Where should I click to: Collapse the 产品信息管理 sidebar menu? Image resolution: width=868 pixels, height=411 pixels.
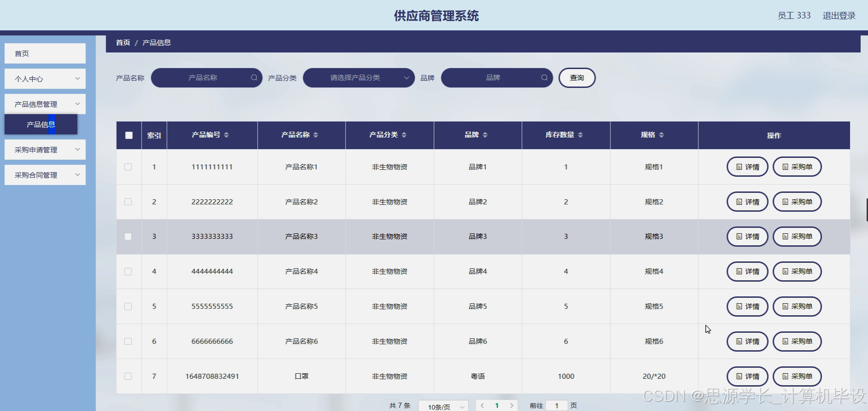click(x=45, y=104)
